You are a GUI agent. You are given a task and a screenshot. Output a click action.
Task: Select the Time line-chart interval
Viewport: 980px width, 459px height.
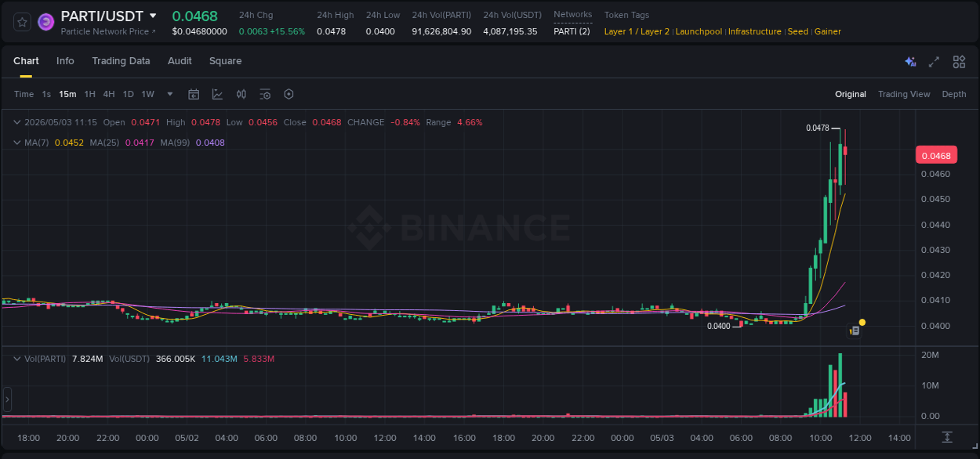(24, 94)
